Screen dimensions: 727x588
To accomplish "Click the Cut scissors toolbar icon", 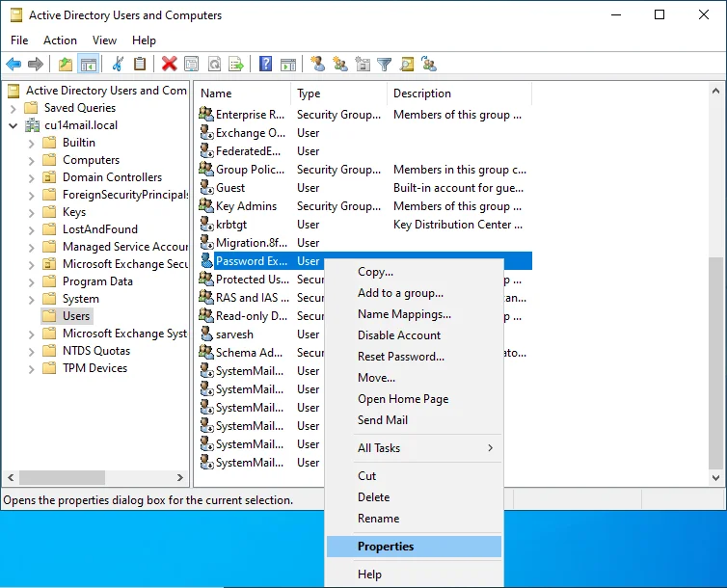I will tap(118, 64).
